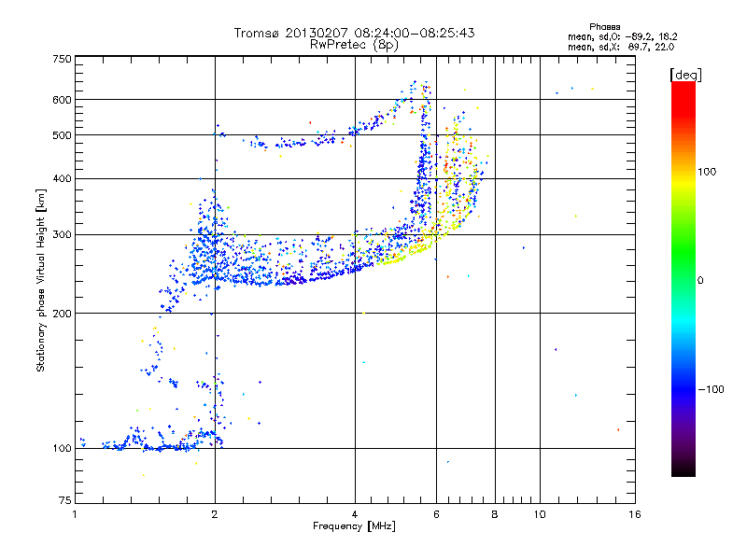Click the plot title "Tromsø 20130207 08:24:00-08:25:43"
The height and width of the screenshot is (560, 747).
click(x=354, y=33)
